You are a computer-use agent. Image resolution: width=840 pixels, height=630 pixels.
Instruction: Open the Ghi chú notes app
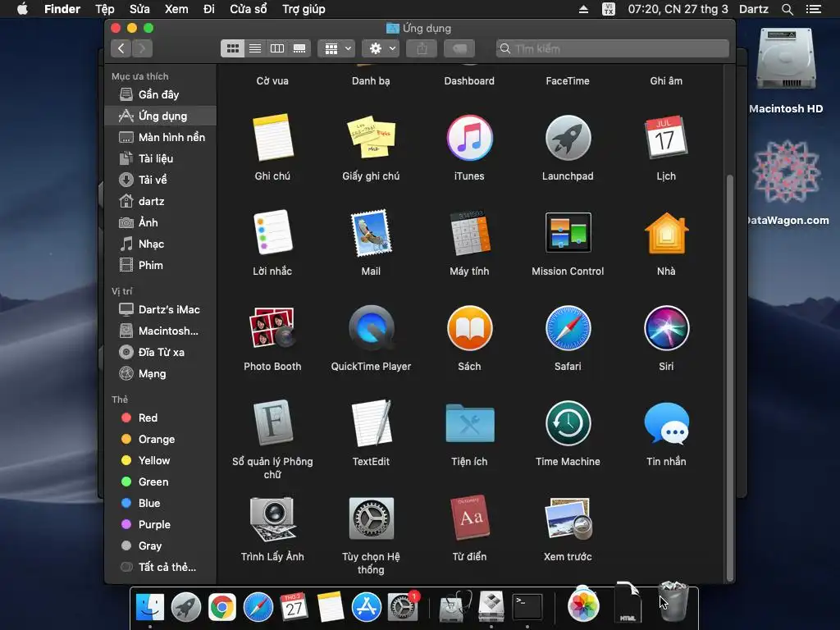(x=272, y=138)
